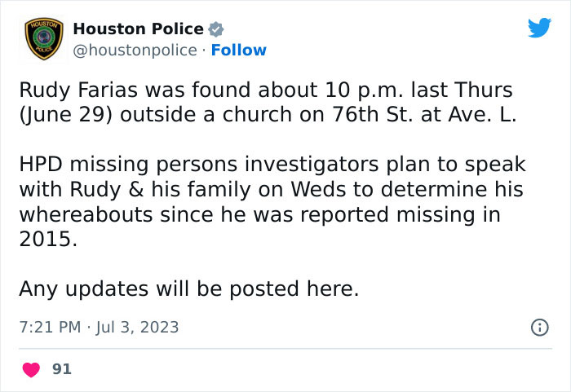The image size is (571, 392).
Task: Click "Any updates will be posted here." line
Action: coord(188,289)
